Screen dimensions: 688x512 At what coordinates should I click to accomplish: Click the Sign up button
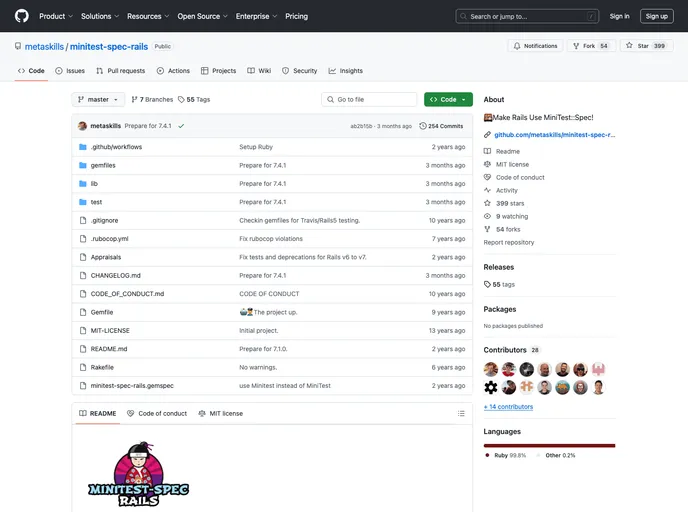pos(656,16)
